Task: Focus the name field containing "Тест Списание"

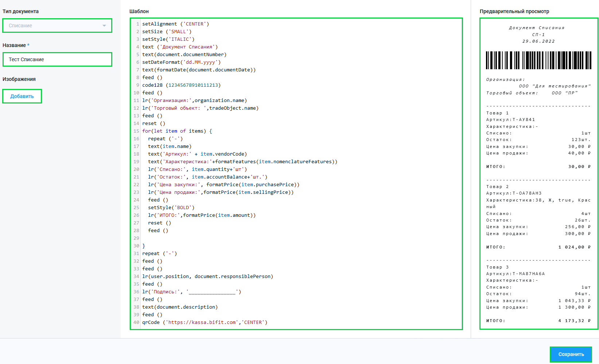Action: (x=57, y=59)
